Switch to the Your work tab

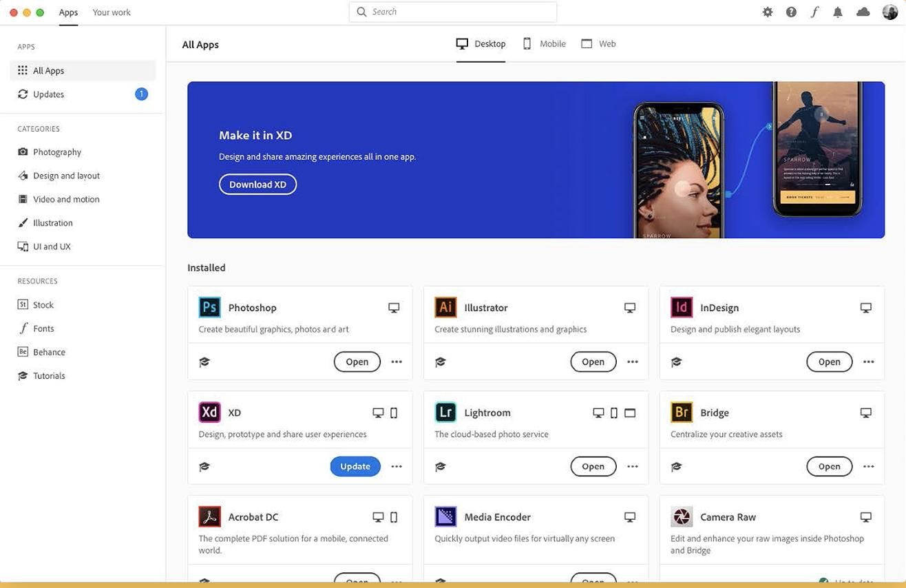[111, 12]
